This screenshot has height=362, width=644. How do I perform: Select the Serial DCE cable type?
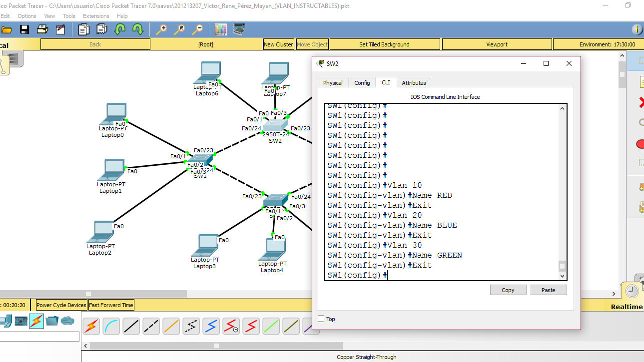pyautogui.click(x=231, y=326)
